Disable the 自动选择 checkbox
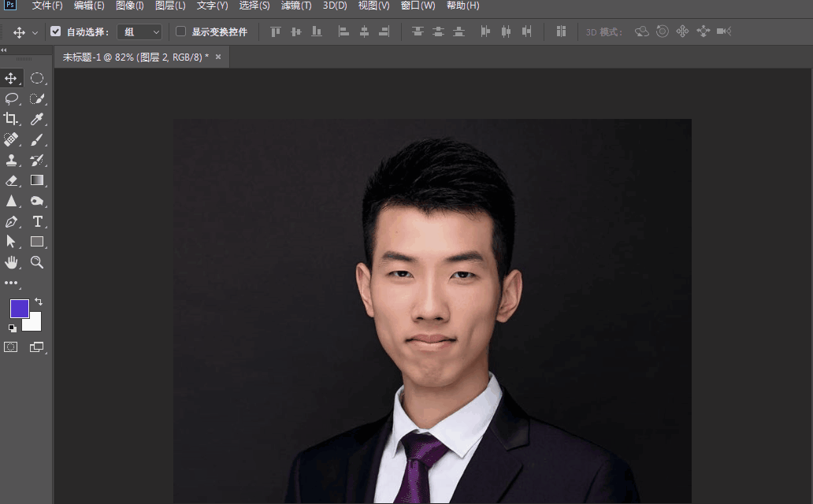The width and height of the screenshot is (813, 504). pos(54,31)
